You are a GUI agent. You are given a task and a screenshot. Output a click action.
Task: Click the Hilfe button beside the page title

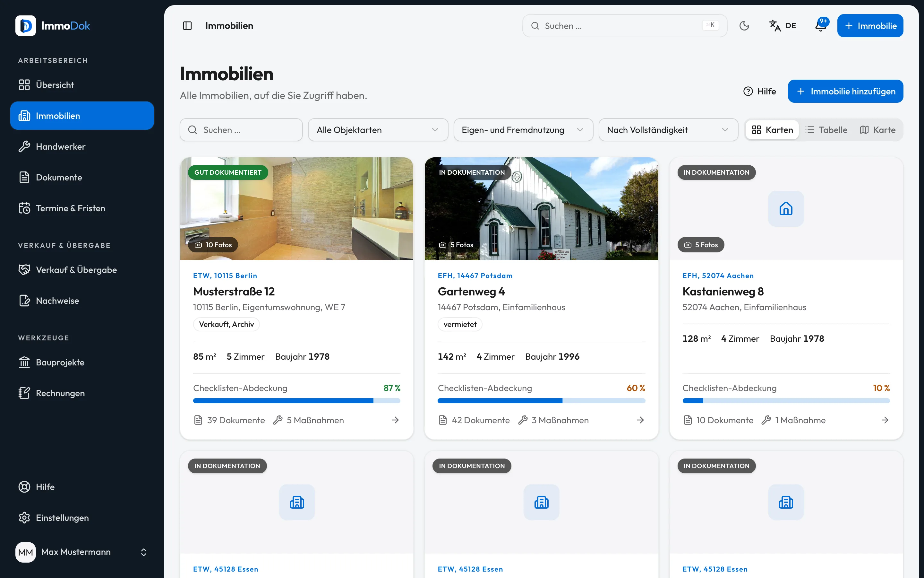759,92
